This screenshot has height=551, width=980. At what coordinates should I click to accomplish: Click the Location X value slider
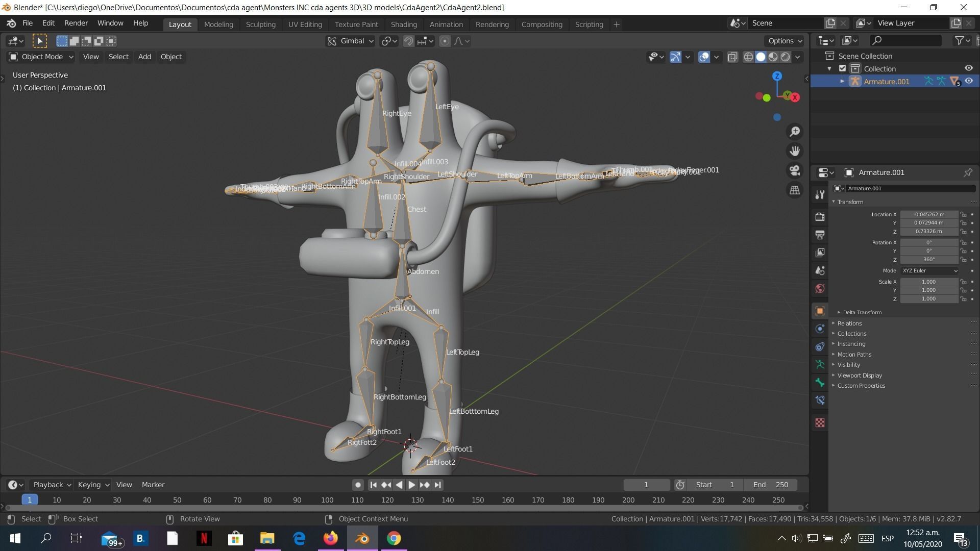pyautogui.click(x=928, y=214)
